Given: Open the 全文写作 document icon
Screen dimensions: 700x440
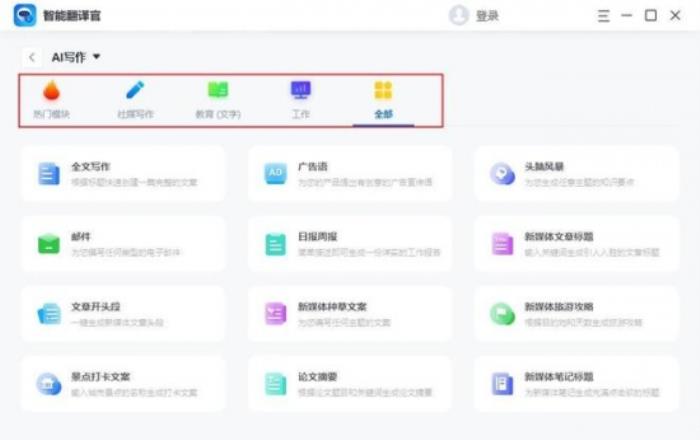Looking at the screenshot, I should point(49,174).
